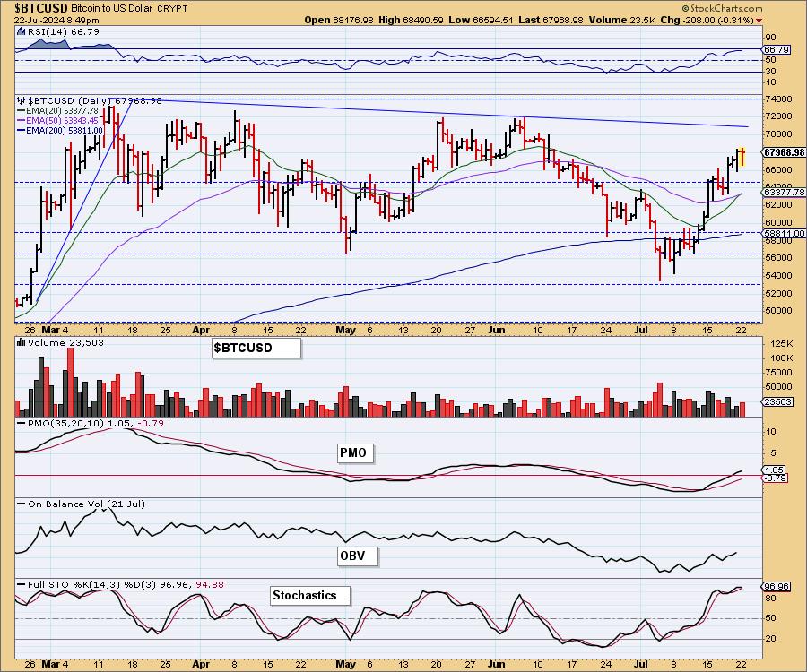Viewport: 807px width, 672px height.
Task: Click the 67968.98 last-price tag on axis
Action: point(785,152)
